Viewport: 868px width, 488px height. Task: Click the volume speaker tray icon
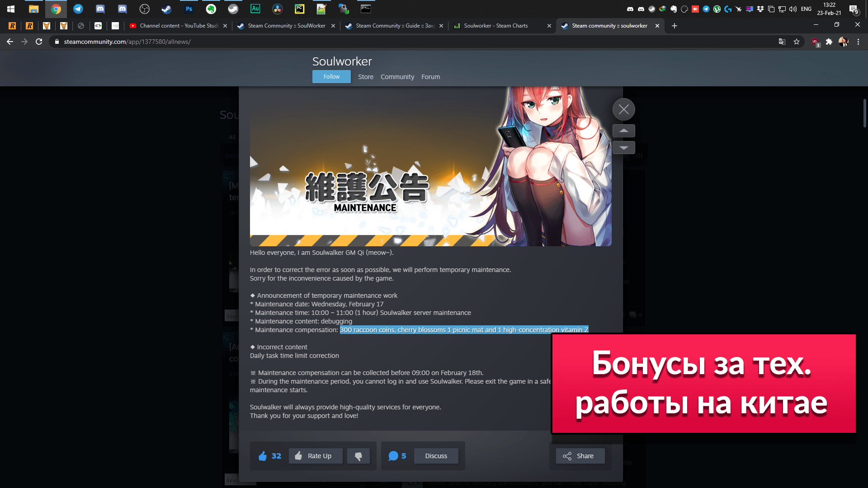[793, 9]
